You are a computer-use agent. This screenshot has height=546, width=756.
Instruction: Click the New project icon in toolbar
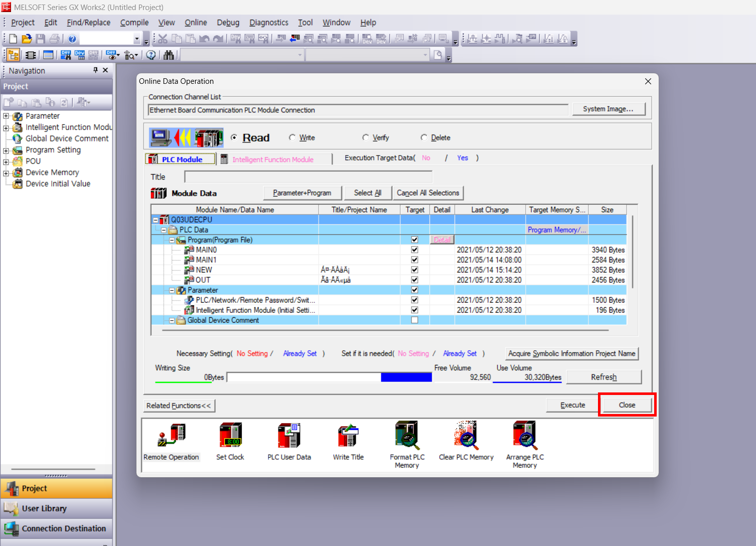(x=14, y=39)
